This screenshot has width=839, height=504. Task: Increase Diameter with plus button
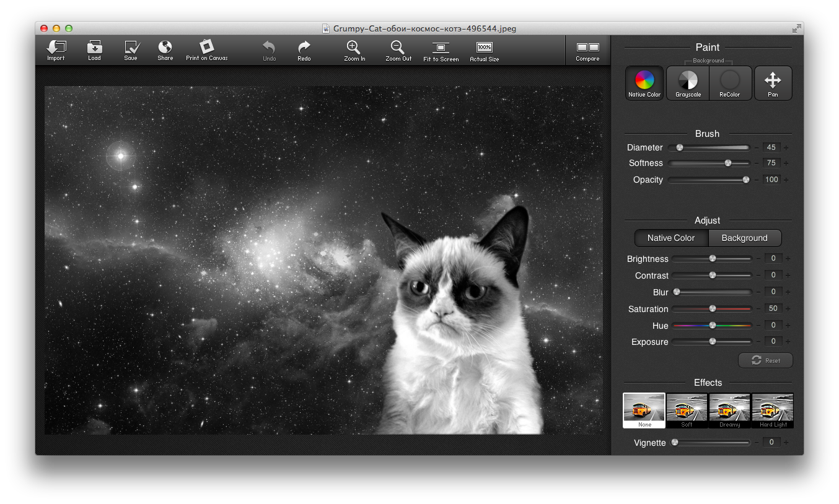click(x=786, y=148)
